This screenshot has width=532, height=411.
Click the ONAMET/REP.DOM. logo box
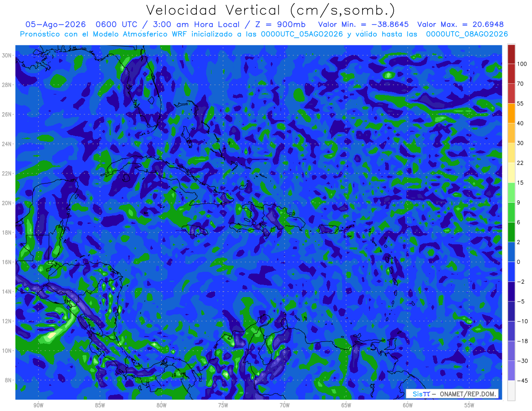coord(452,394)
